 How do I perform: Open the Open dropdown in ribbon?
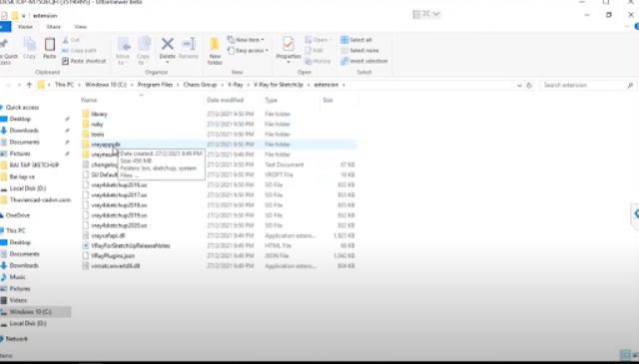(319, 40)
